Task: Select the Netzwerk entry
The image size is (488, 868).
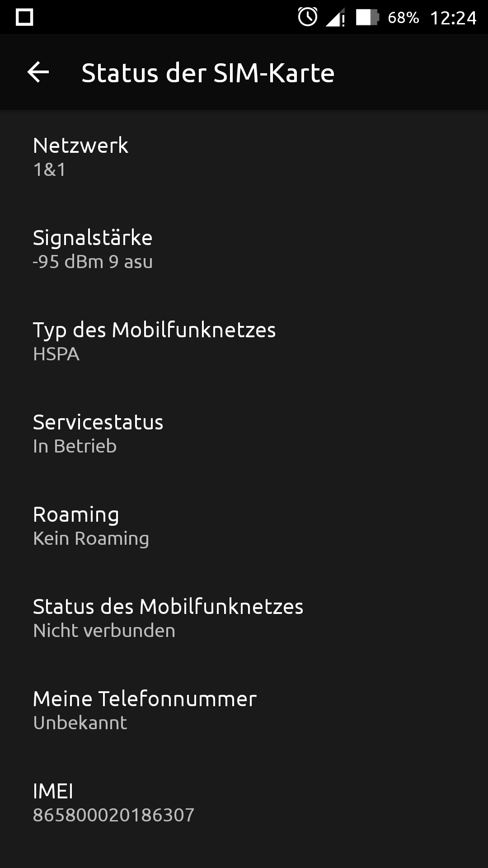Action: 244,157
